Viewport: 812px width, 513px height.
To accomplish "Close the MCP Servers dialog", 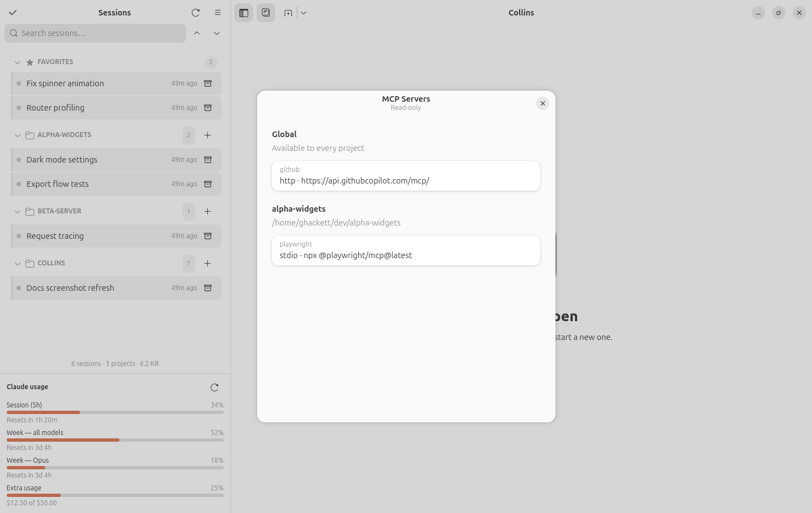I will click(543, 103).
